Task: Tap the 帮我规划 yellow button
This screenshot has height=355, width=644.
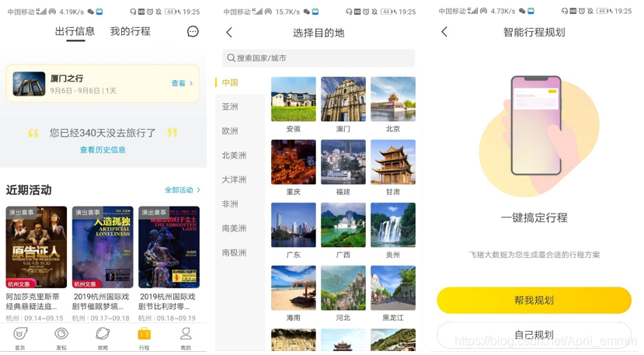Action: [x=534, y=301]
